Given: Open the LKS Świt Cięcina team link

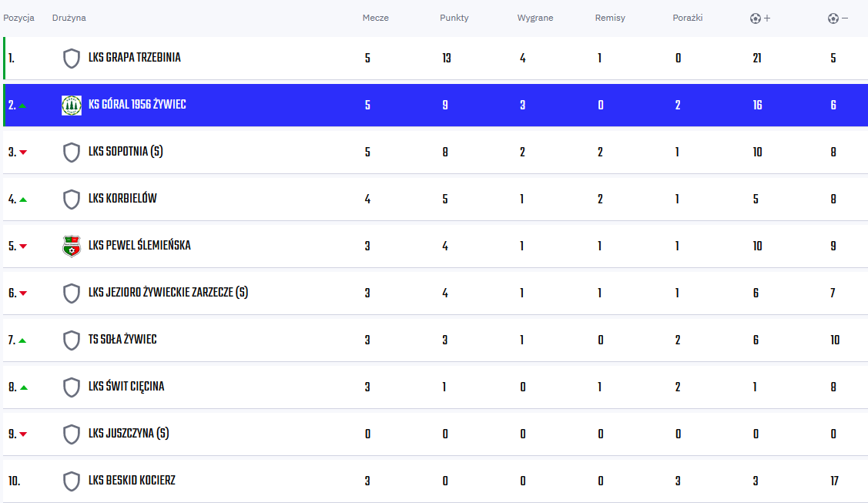Looking at the screenshot, I should (x=126, y=387).
